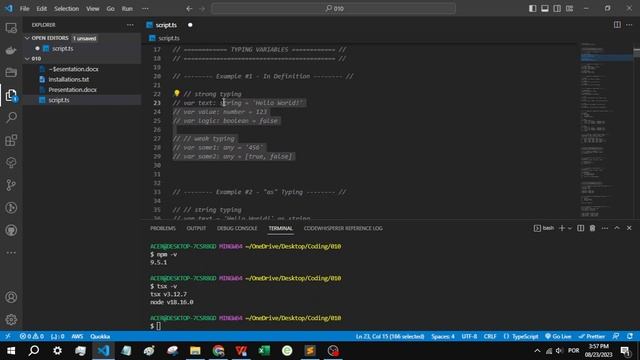Image resolution: width=640 pixels, height=360 pixels.
Task: Go forward with navigation arrow
Action: click(x=202, y=8)
